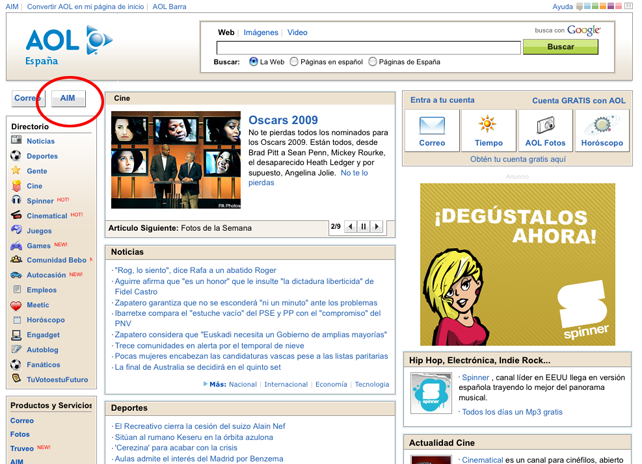Click the web search input field
Viewport: 642px width, 464px height.
pos(368,48)
